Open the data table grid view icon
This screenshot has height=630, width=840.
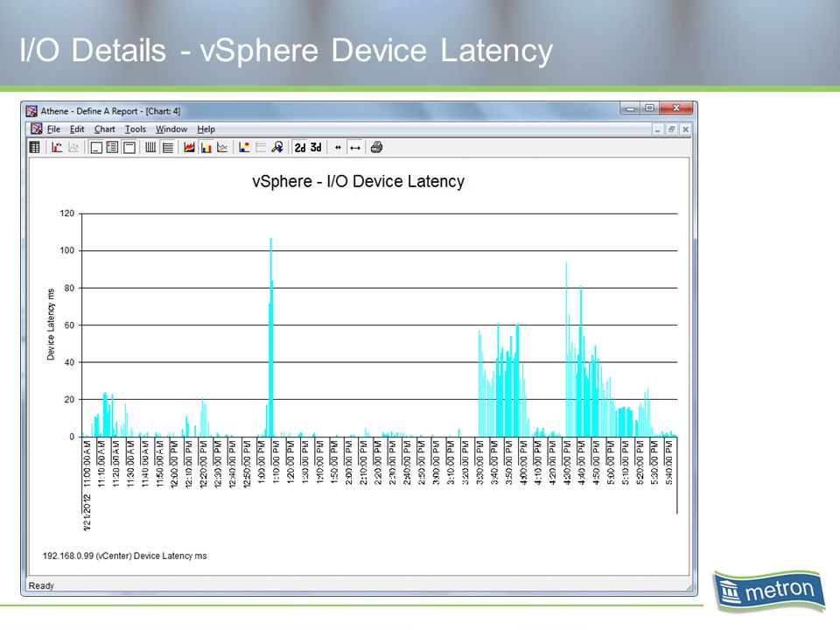point(35,147)
